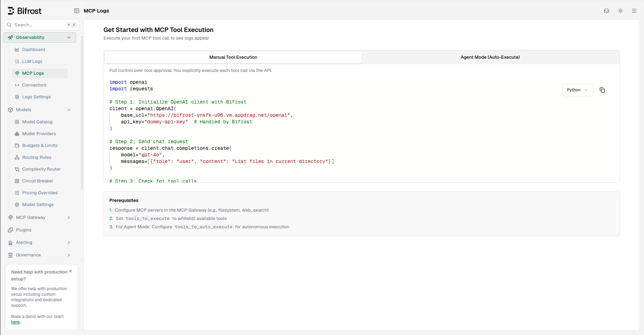Copy the code snippet to clipboard
The height and width of the screenshot is (335, 644).
coord(602,90)
